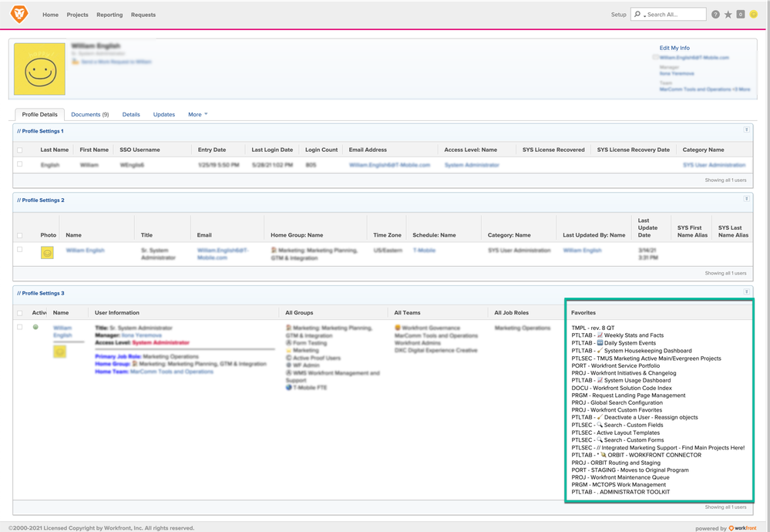
Task: Check the English row checkbox in Profile Settings 1
Action: (x=20, y=164)
